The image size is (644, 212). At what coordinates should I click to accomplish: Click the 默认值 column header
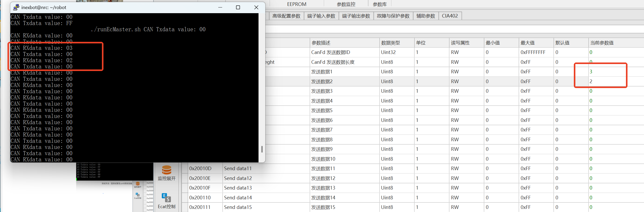571,43
